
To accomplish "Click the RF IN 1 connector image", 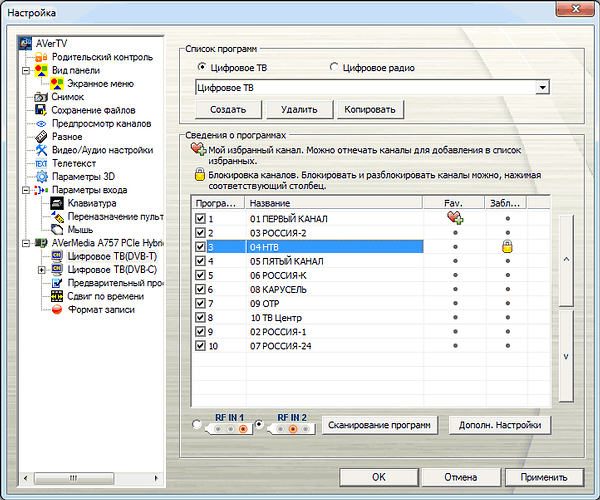I will 229,429.
